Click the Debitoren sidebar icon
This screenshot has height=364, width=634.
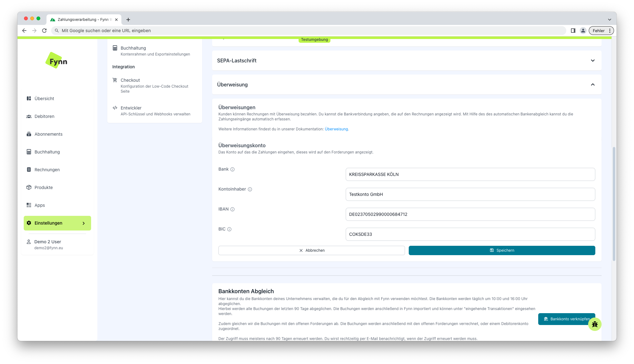(29, 116)
